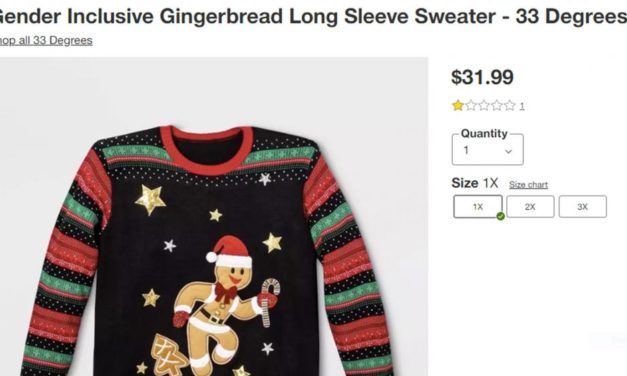Click the Size 1X label text
Image resolution: width=627 pixels, height=376 pixels.
[x=475, y=183]
